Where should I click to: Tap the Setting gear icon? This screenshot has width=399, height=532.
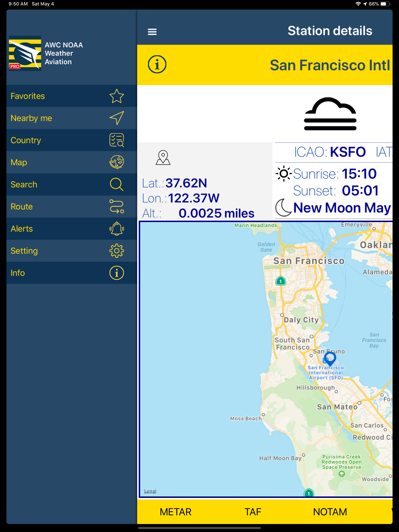pos(117,251)
